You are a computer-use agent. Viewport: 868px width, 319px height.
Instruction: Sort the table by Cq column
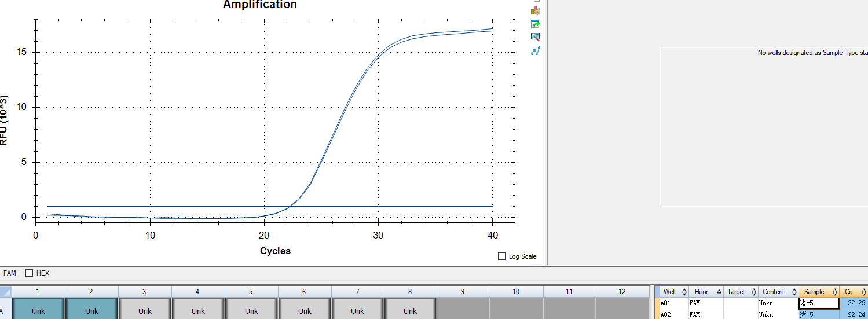pyautogui.click(x=854, y=292)
